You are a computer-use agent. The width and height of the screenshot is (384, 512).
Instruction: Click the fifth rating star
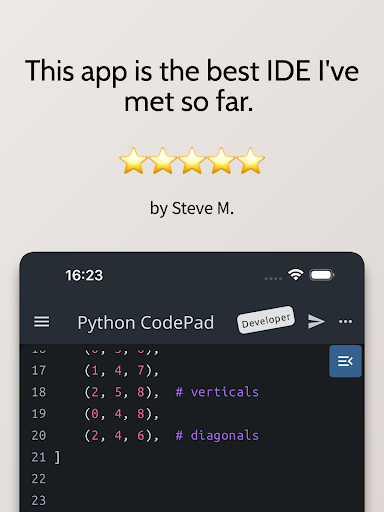(x=251, y=161)
